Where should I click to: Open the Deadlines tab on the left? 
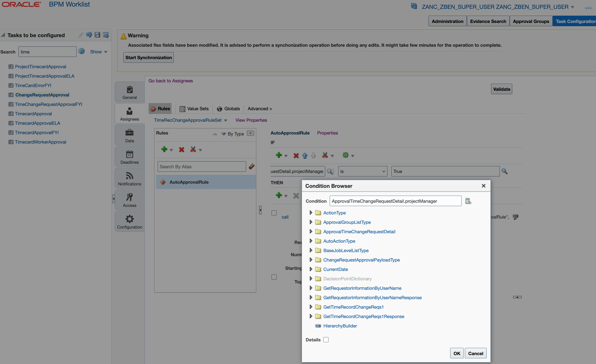(129, 157)
